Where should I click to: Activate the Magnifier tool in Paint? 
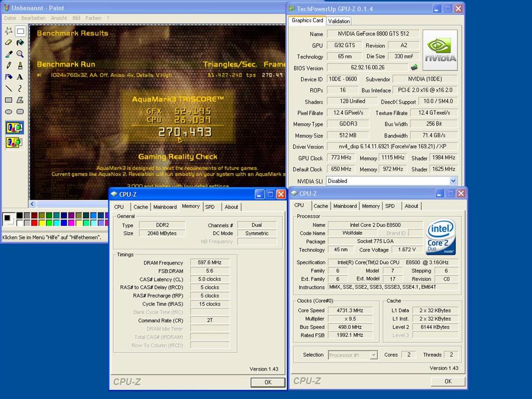20,54
